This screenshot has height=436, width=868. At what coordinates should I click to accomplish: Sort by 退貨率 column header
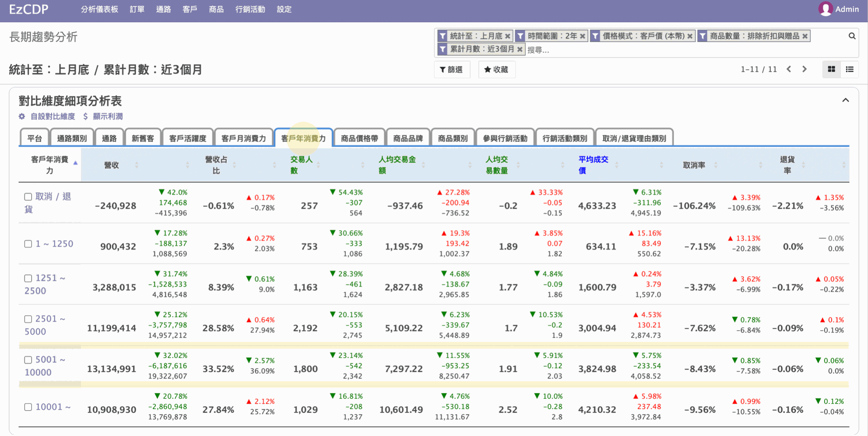point(788,165)
